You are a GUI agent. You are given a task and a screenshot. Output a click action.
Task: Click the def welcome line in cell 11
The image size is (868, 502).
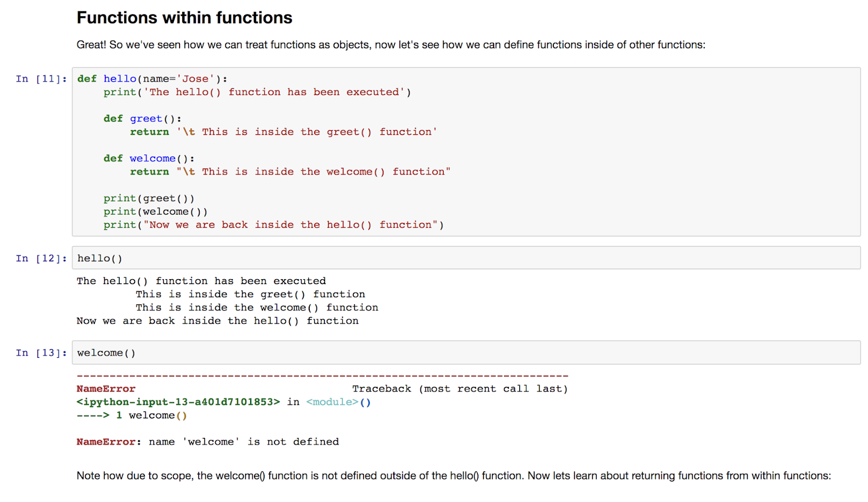pos(149,158)
